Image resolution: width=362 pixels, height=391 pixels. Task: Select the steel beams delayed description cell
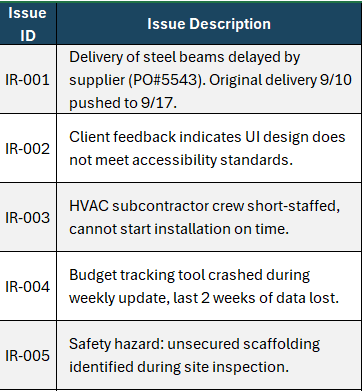coord(209,79)
